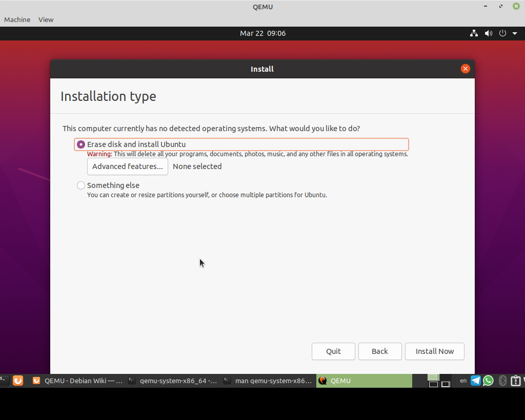Open the QEMU Machine menu
The image size is (525, 420).
tap(17, 20)
